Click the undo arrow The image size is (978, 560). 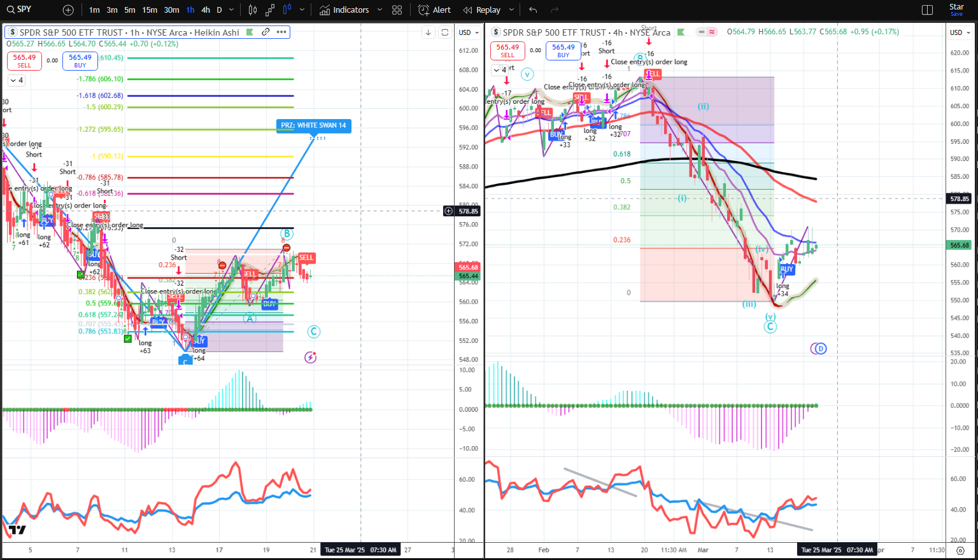click(x=533, y=10)
